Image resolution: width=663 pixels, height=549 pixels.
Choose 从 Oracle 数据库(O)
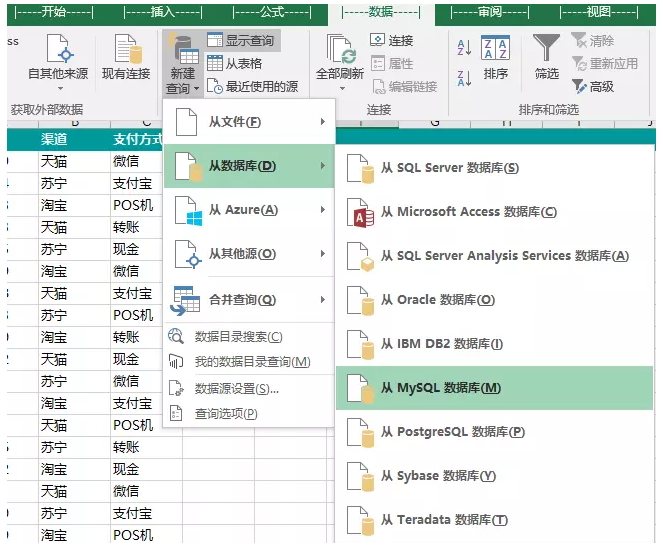click(495, 300)
